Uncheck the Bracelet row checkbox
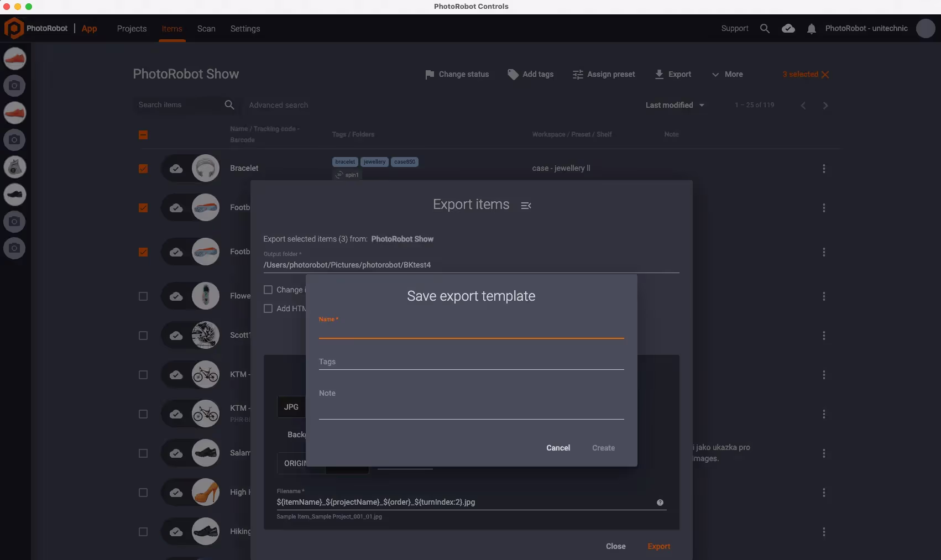This screenshot has width=941, height=560. (143, 169)
